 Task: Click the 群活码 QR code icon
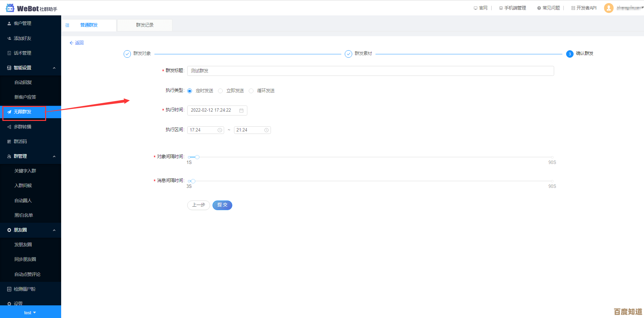(x=9, y=141)
